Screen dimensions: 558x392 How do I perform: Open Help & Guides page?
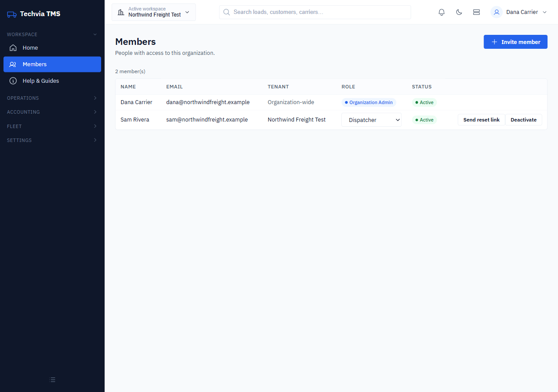coord(52,81)
